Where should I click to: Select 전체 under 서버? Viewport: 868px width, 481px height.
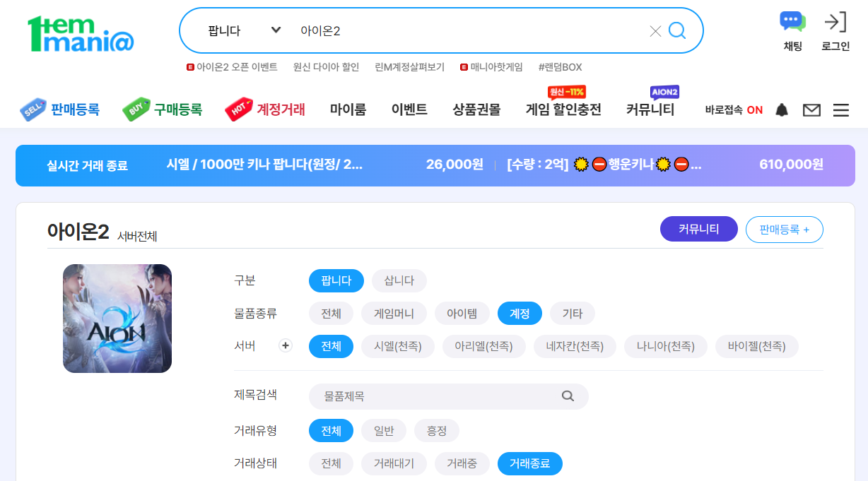pyautogui.click(x=331, y=346)
